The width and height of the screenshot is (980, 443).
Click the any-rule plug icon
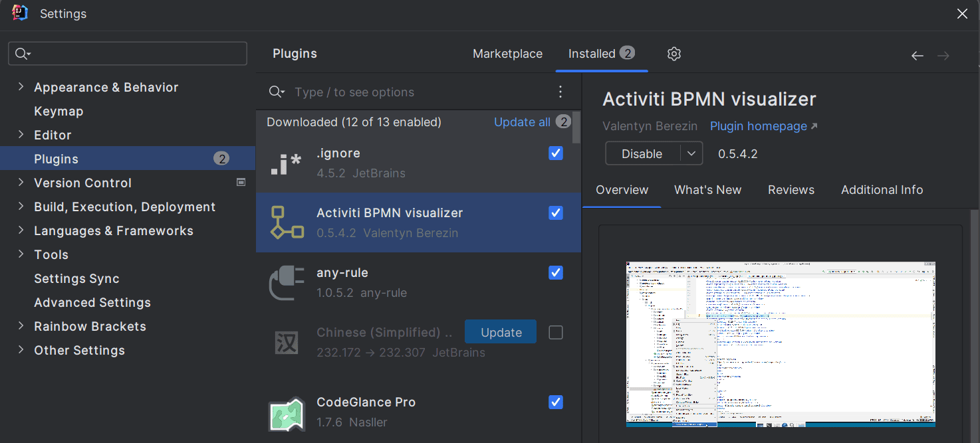coord(287,283)
